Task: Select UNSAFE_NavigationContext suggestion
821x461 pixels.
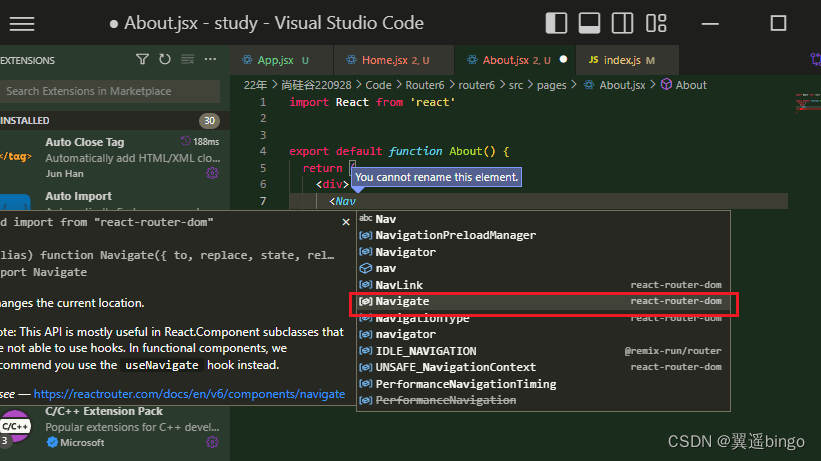Action: click(543, 367)
